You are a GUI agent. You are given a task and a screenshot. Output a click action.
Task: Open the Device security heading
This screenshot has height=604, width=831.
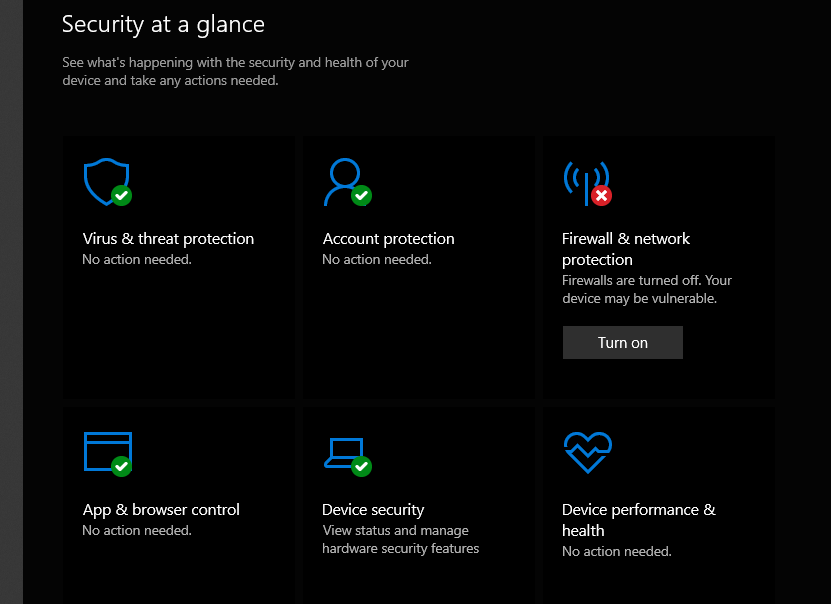pos(373,510)
